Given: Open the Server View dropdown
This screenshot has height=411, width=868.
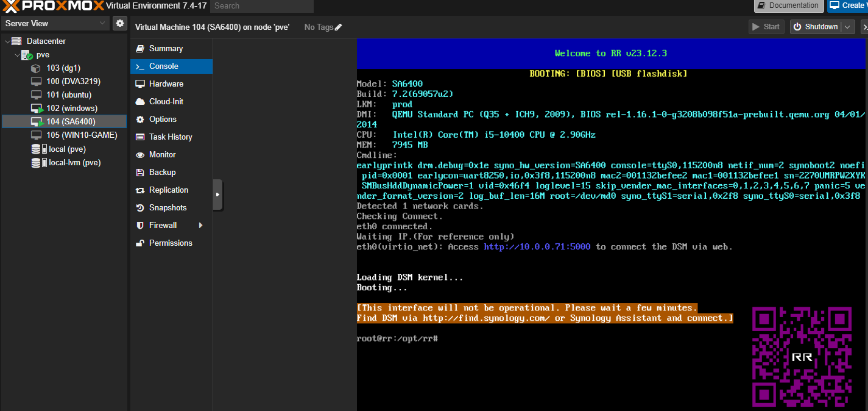Looking at the screenshot, I should 55,23.
